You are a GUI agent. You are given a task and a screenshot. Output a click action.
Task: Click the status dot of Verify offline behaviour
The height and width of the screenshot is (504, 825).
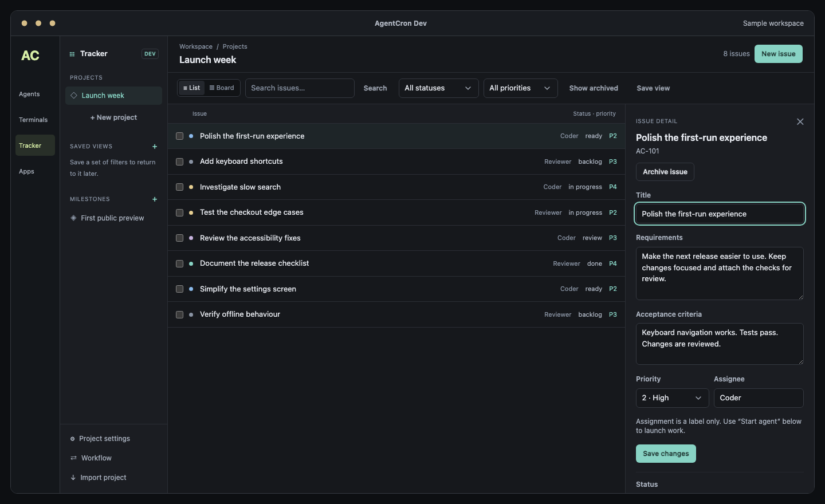pos(191,314)
